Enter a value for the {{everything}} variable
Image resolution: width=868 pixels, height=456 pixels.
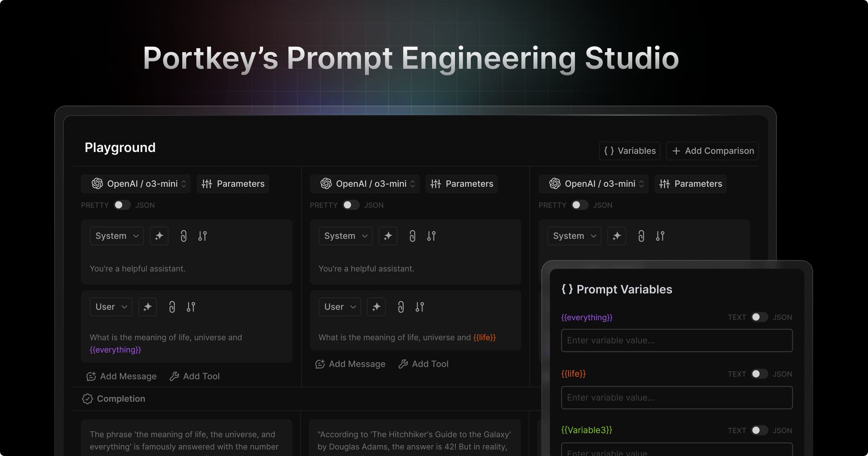(677, 340)
